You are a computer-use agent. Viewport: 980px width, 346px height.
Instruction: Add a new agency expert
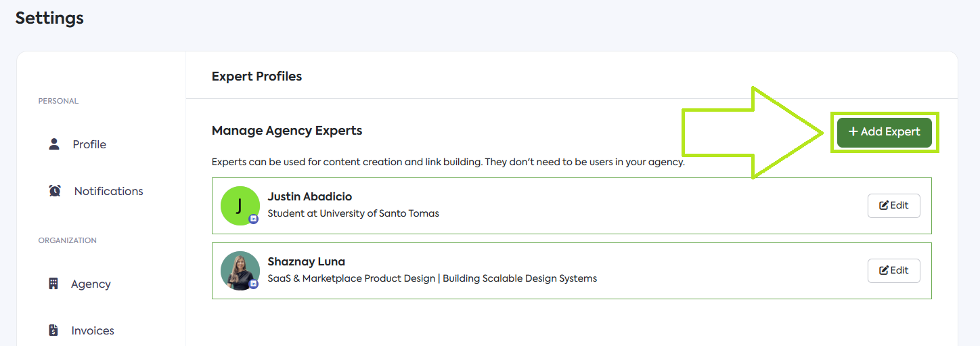pyautogui.click(x=885, y=132)
